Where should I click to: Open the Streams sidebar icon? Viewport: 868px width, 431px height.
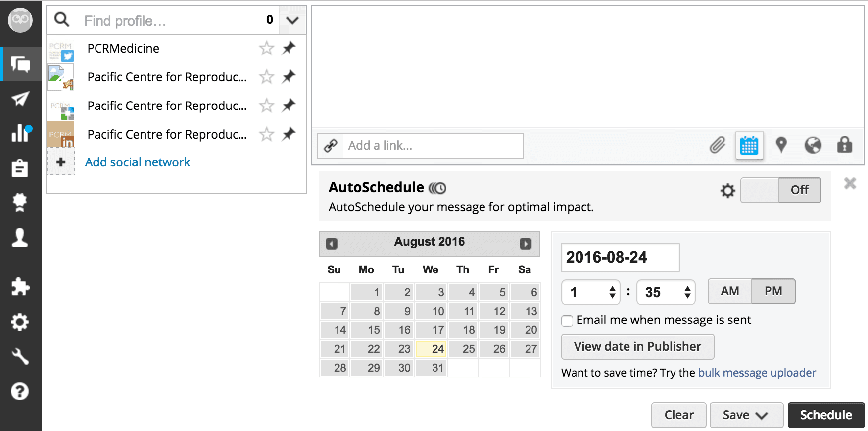pyautogui.click(x=20, y=64)
